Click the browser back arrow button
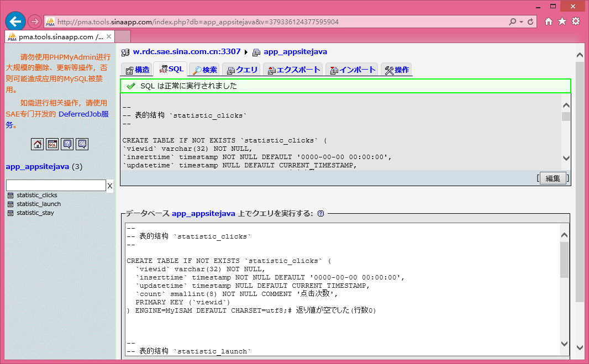Image resolution: width=589 pixels, height=364 pixels. 15,22
